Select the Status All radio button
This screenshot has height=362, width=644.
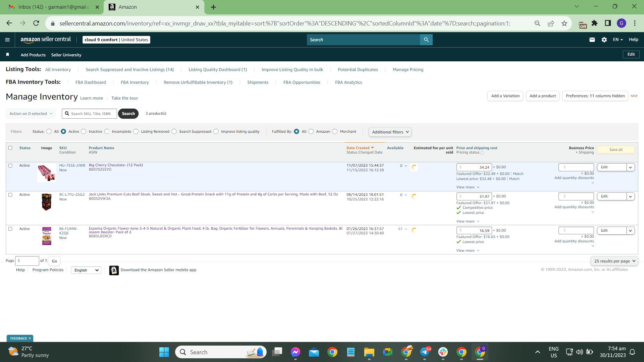(49, 131)
